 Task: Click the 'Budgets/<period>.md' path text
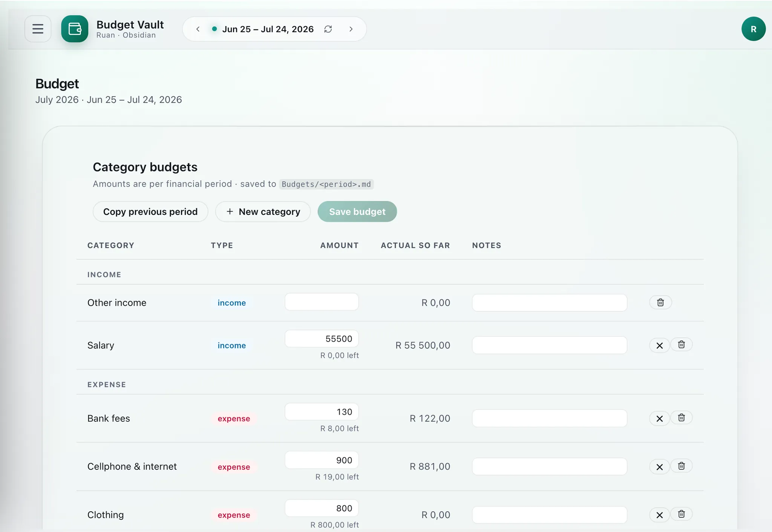[326, 184]
